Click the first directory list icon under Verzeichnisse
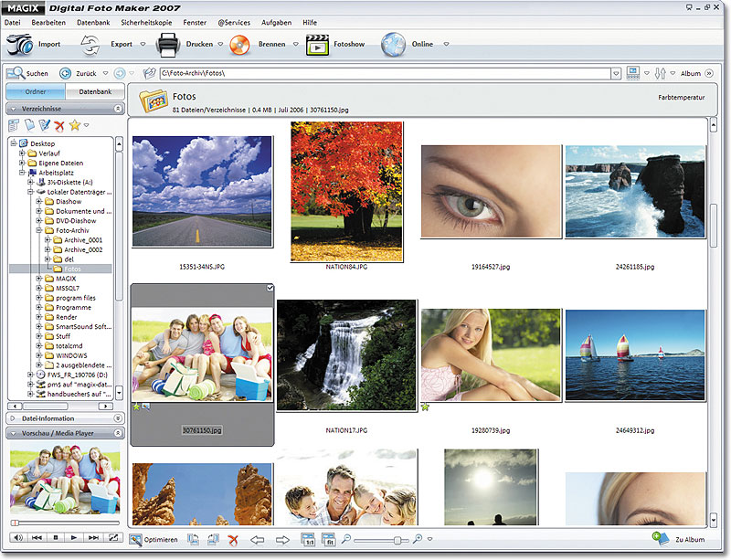The height and width of the screenshot is (560, 731). point(14,125)
